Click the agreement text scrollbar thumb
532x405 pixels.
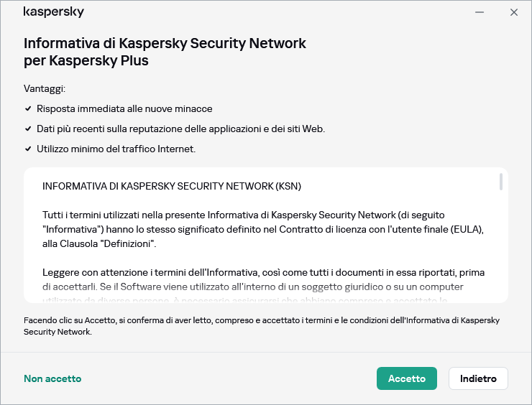click(500, 182)
